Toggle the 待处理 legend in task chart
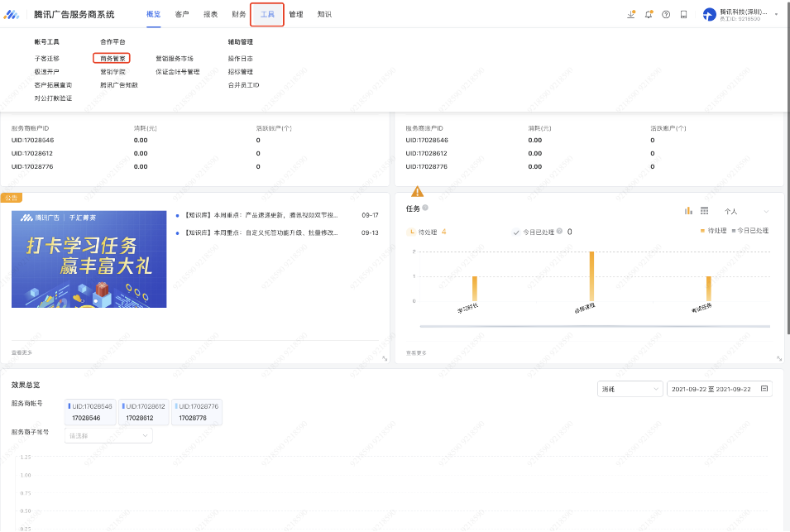Image resolution: width=790 pixels, height=532 pixels. pos(713,230)
